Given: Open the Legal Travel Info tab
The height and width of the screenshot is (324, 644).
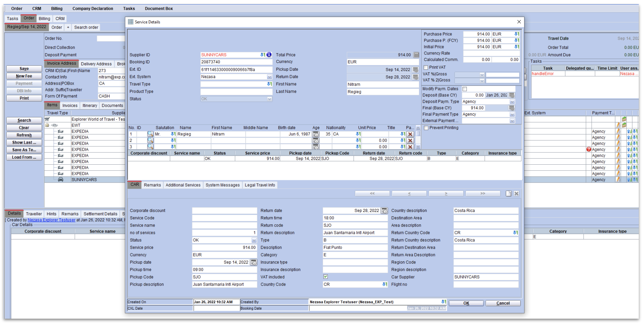Looking at the screenshot, I should [x=260, y=185].
